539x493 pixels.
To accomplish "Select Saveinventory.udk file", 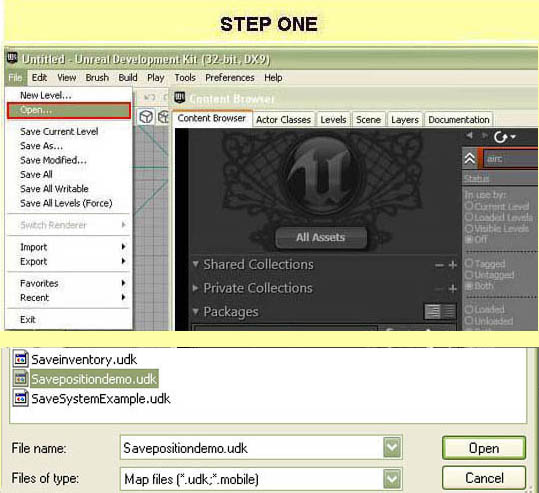I will click(x=75, y=360).
